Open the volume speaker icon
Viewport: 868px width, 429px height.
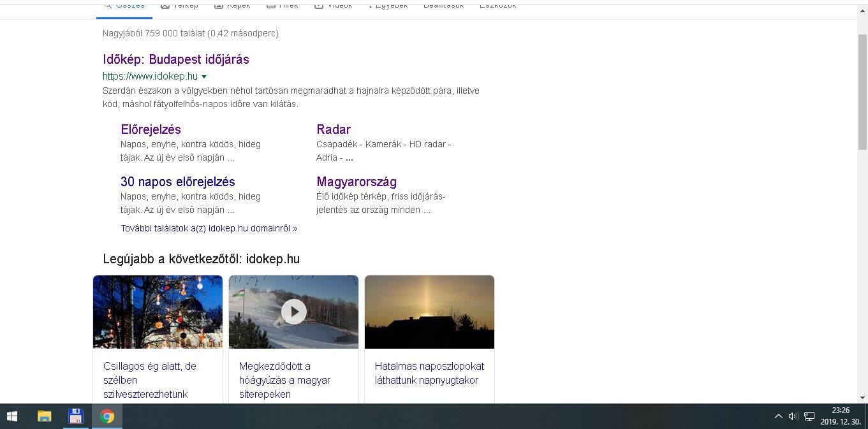coord(793,416)
